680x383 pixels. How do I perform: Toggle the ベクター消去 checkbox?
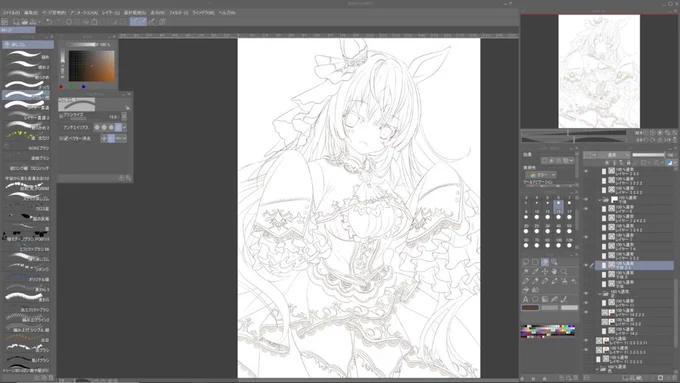[x=66, y=138]
